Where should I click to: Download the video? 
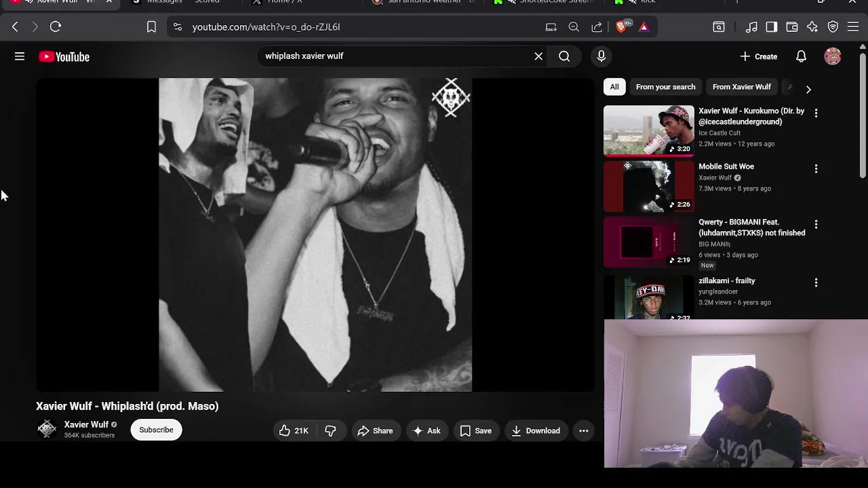click(536, 430)
